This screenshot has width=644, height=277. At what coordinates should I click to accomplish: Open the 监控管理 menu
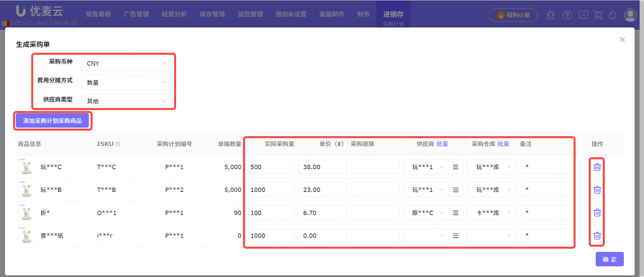tap(251, 14)
